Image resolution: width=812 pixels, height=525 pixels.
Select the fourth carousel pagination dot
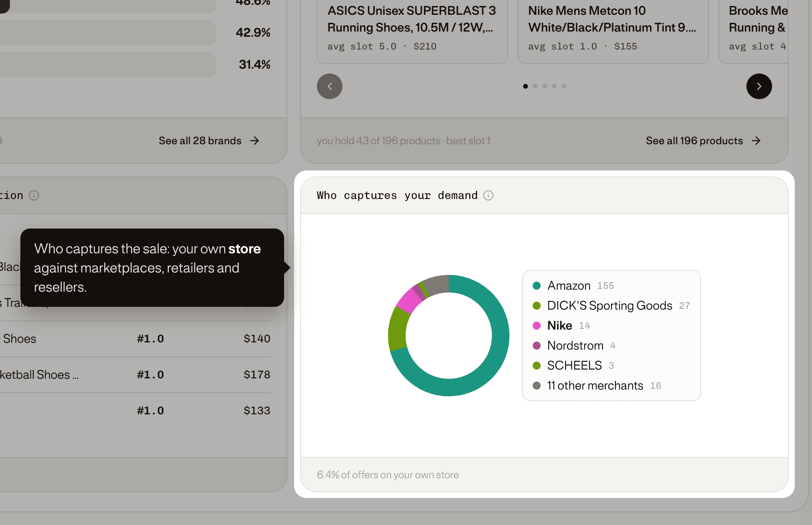click(554, 86)
